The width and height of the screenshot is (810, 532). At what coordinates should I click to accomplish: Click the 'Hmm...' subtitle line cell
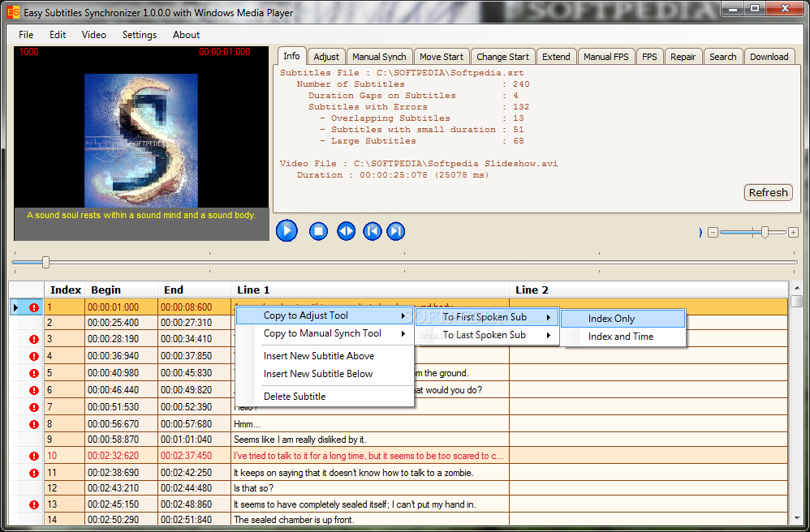[370, 424]
